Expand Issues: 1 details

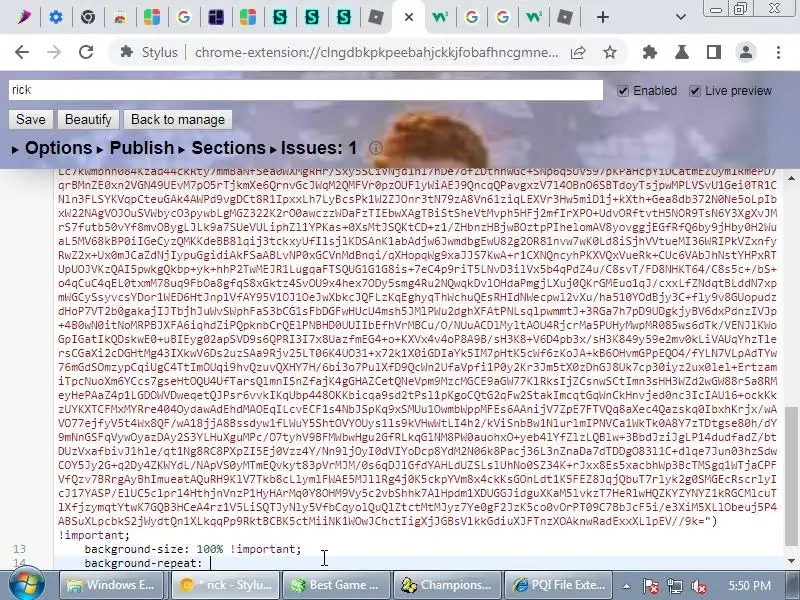tap(313, 148)
